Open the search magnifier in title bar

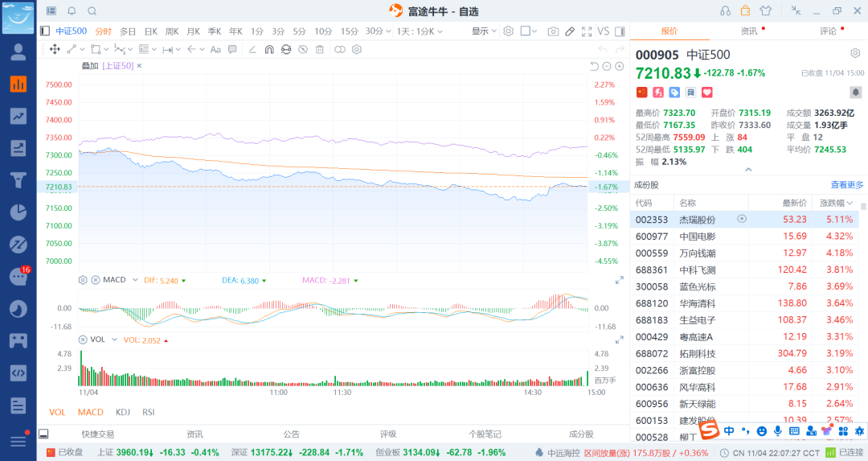pos(92,11)
